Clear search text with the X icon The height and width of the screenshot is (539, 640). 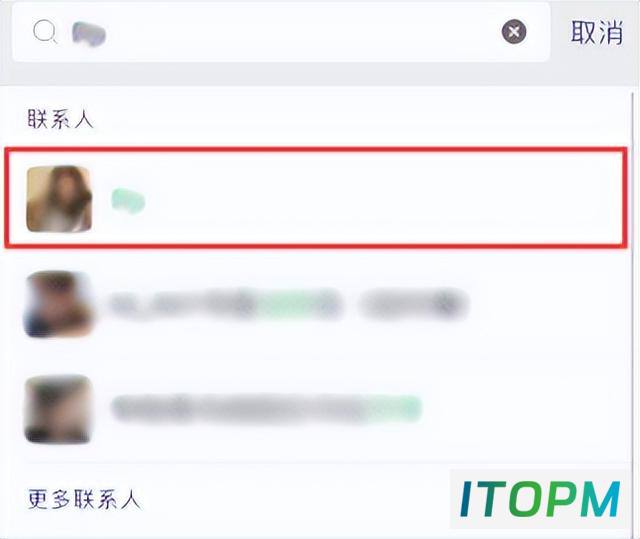[514, 31]
